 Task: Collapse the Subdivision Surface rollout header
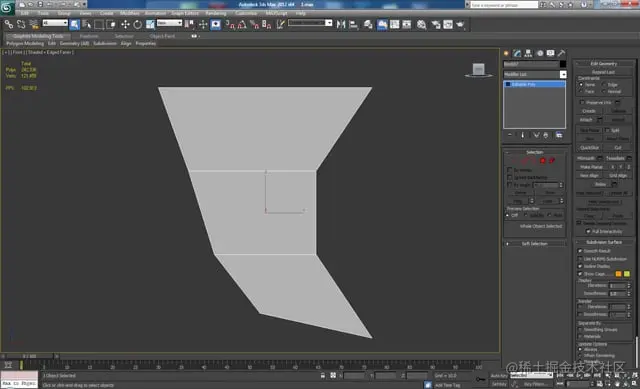click(x=604, y=242)
